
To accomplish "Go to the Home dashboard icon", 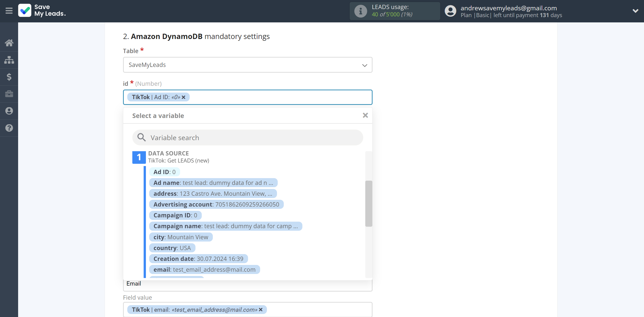I will click(9, 43).
